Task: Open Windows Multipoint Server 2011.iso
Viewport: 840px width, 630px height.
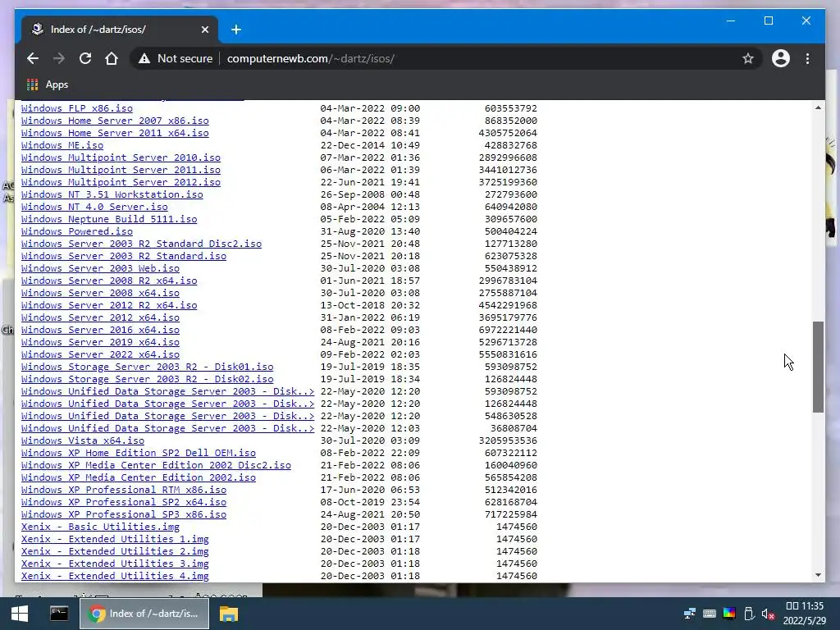Action: pyautogui.click(x=121, y=170)
